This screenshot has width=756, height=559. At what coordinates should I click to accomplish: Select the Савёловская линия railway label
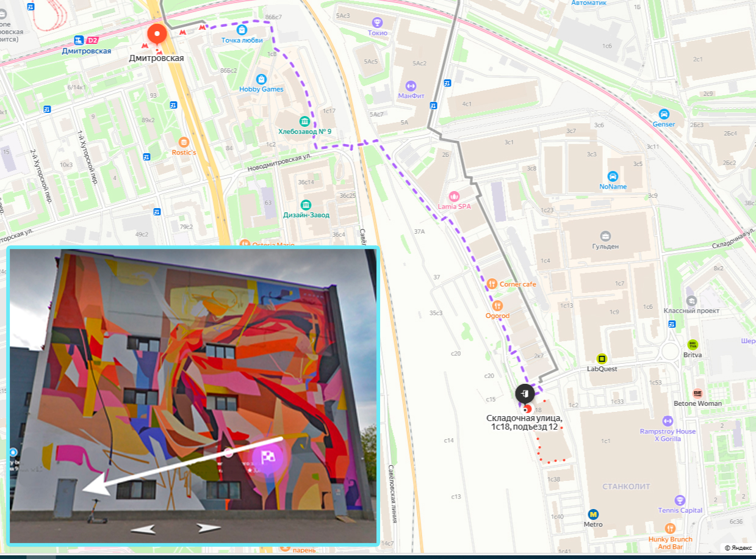392,494
